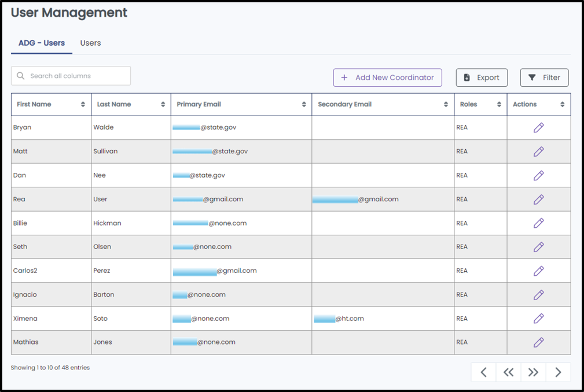The image size is (584, 392).
Task: Select the Ignacio first name cell
Action: pyautogui.click(x=51, y=294)
